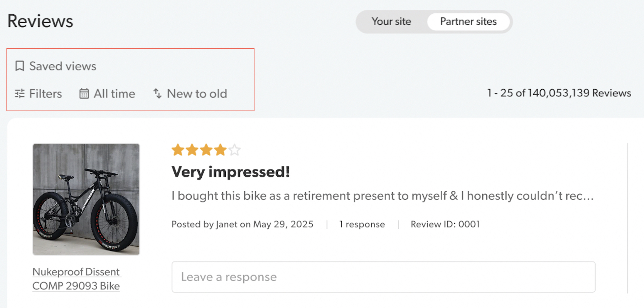Expand the truncated review text
The width and height of the screenshot is (644, 308).
point(383,196)
